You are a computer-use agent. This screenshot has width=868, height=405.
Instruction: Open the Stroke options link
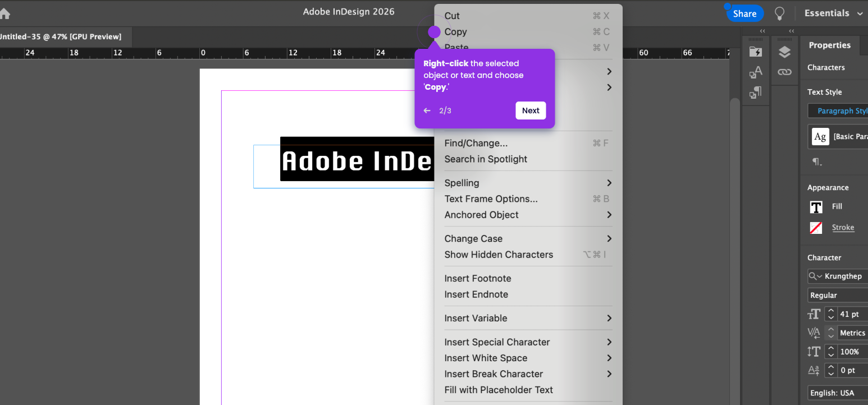pyautogui.click(x=843, y=228)
